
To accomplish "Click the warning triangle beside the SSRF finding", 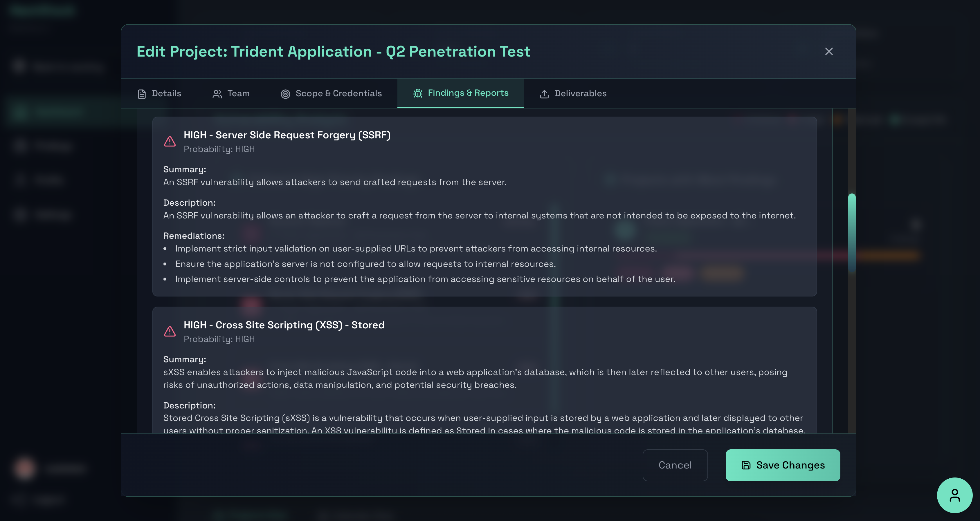I will click(170, 141).
